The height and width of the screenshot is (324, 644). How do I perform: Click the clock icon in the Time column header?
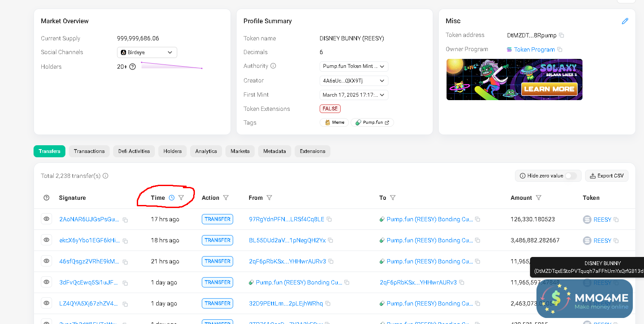(172, 198)
